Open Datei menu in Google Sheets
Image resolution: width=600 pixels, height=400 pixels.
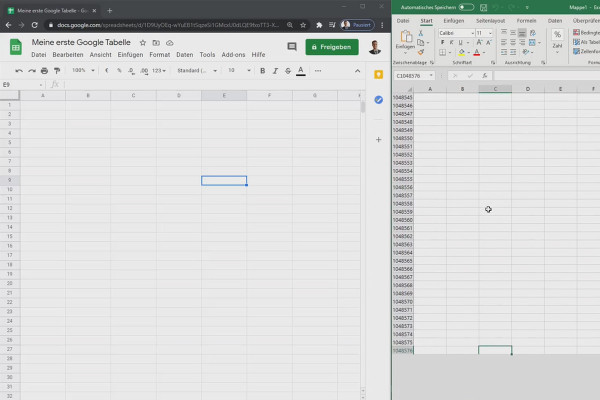(39, 55)
